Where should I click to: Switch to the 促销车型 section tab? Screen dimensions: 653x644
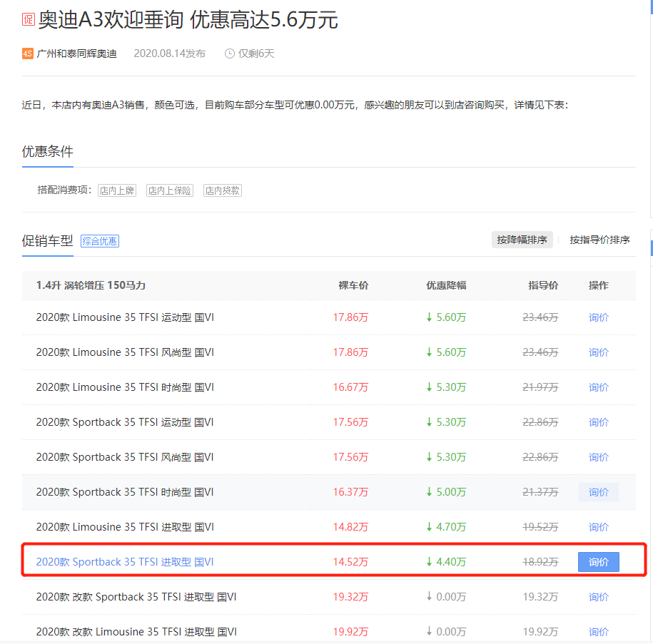[x=47, y=240]
